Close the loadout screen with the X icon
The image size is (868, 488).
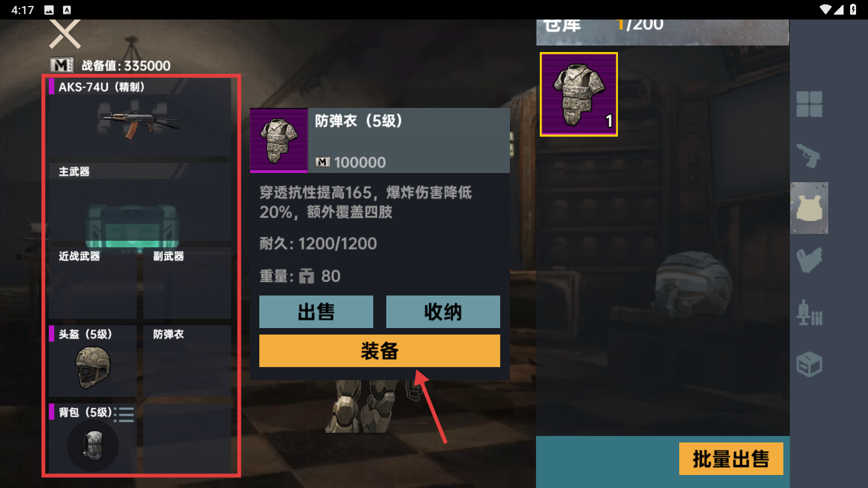tap(65, 34)
